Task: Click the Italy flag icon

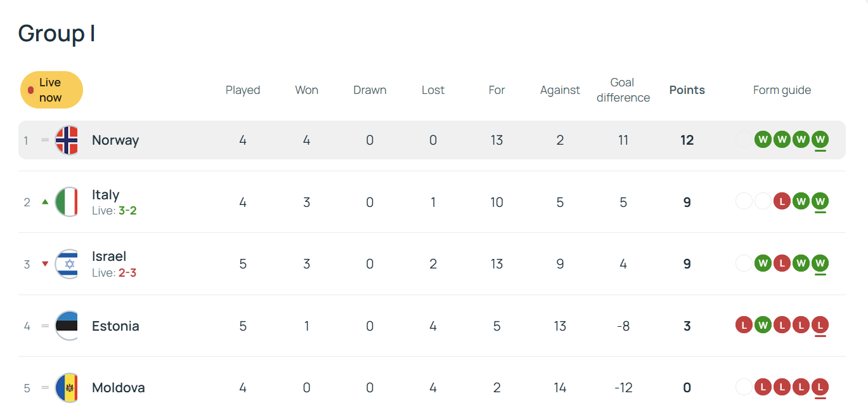Action: coord(67,202)
